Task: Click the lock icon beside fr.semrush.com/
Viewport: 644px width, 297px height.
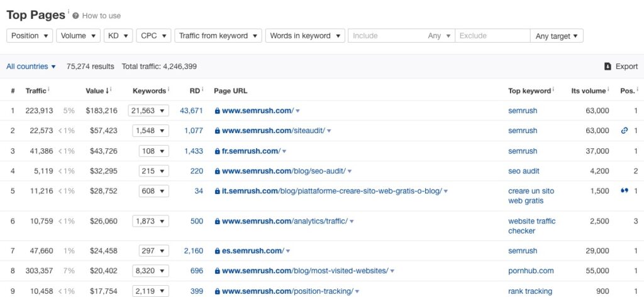Action: point(217,151)
